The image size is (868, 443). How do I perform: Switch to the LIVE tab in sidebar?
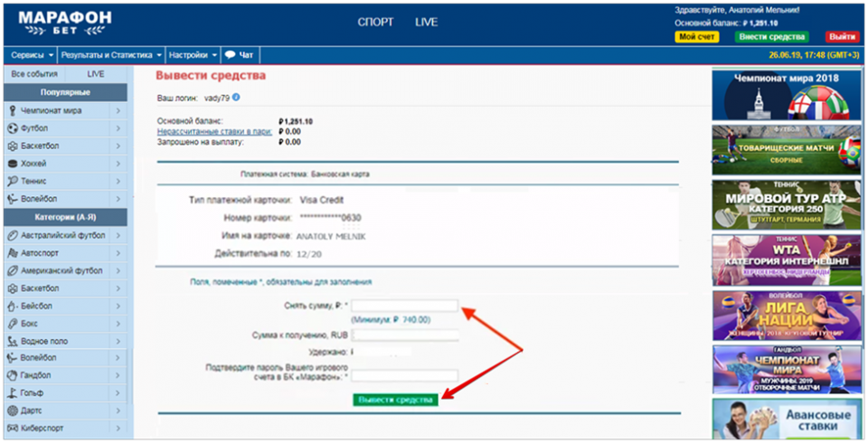click(96, 74)
